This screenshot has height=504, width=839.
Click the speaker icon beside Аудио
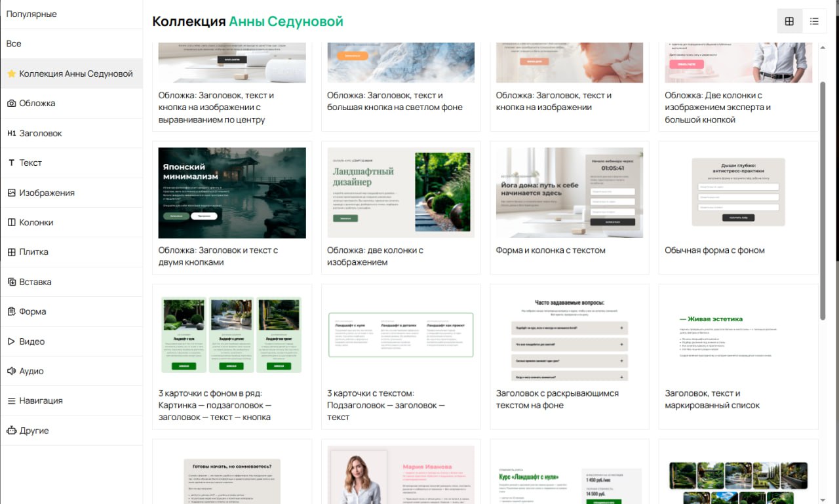[x=11, y=371]
